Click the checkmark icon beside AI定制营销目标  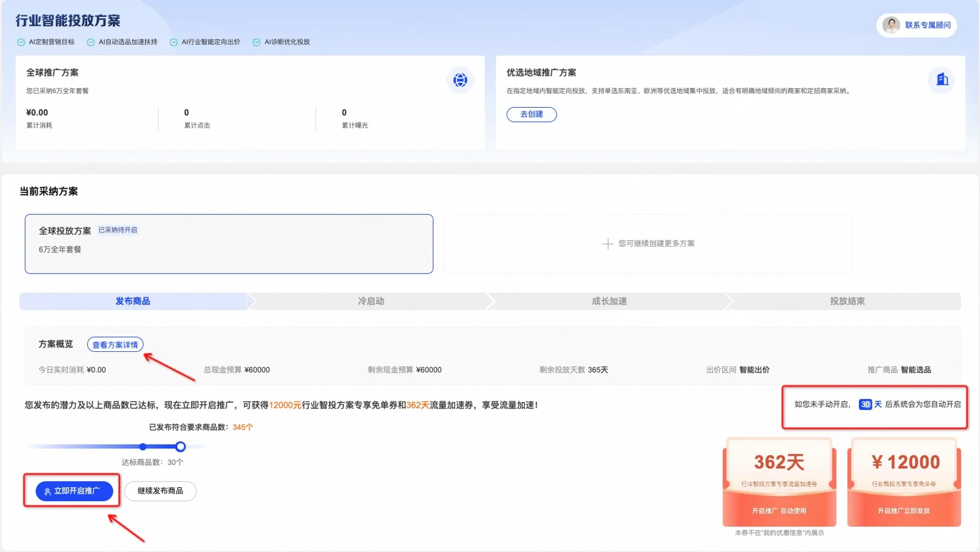pyautogui.click(x=21, y=42)
